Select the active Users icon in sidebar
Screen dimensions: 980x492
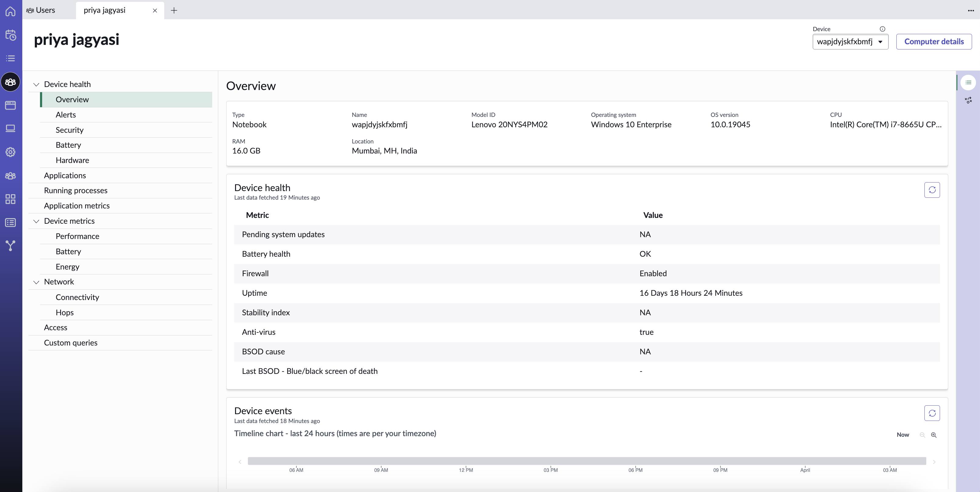click(11, 82)
